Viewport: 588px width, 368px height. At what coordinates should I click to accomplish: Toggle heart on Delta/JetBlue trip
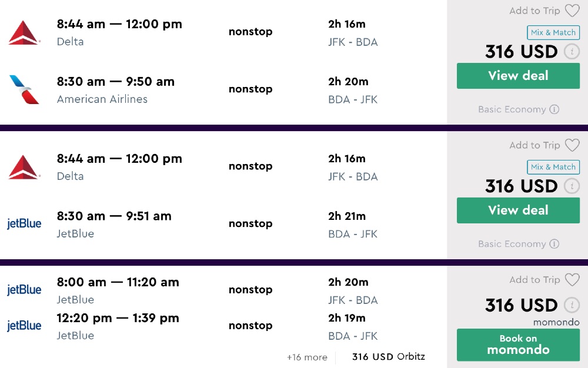pos(572,145)
